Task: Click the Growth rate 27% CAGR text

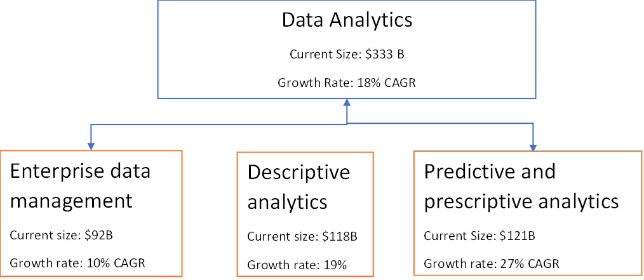Action: [x=492, y=263]
